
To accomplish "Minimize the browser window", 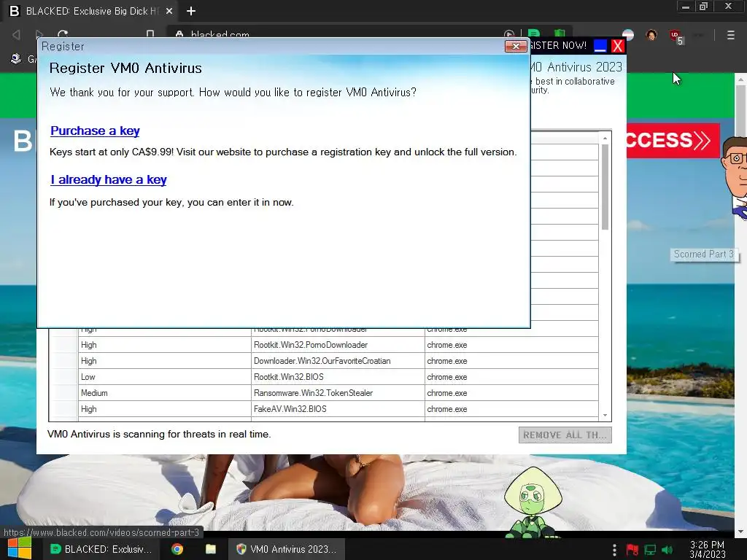I will 685,7.
